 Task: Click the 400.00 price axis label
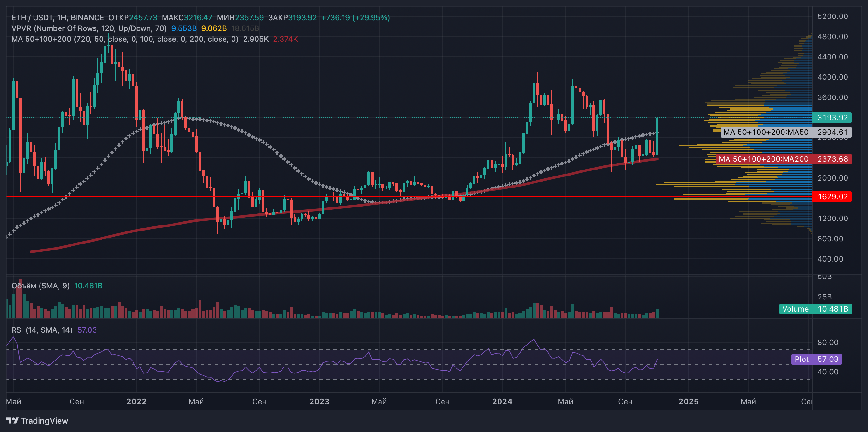830,259
